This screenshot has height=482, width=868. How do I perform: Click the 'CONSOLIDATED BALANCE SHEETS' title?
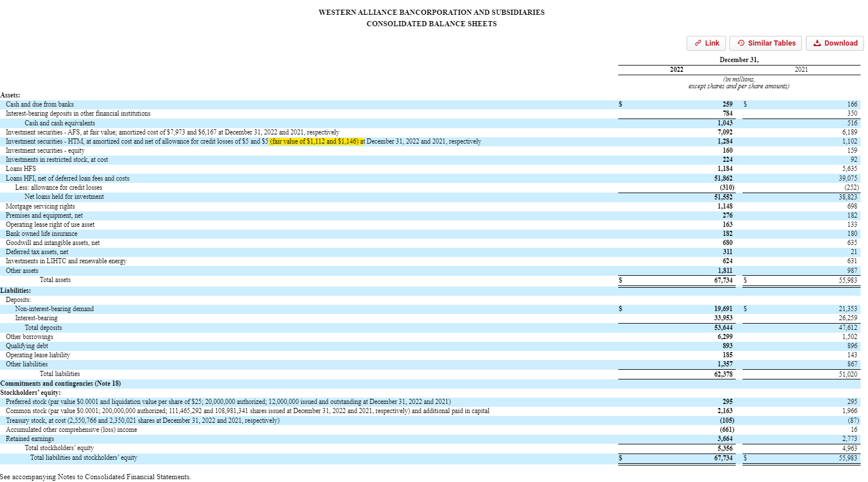pyautogui.click(x=432, y=24)
